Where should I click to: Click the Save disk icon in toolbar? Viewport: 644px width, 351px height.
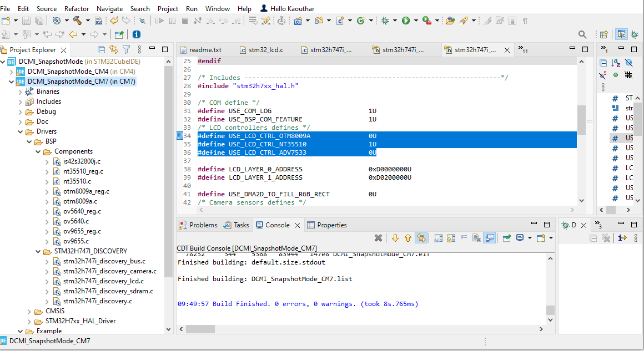[x=27, y=21]
